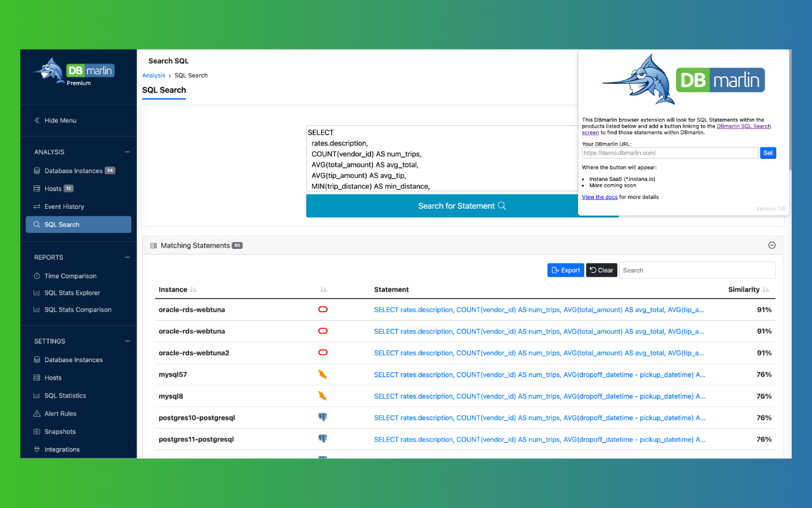
Task: Click the Hide Menu chevron icon
Action: pos(37,120)
